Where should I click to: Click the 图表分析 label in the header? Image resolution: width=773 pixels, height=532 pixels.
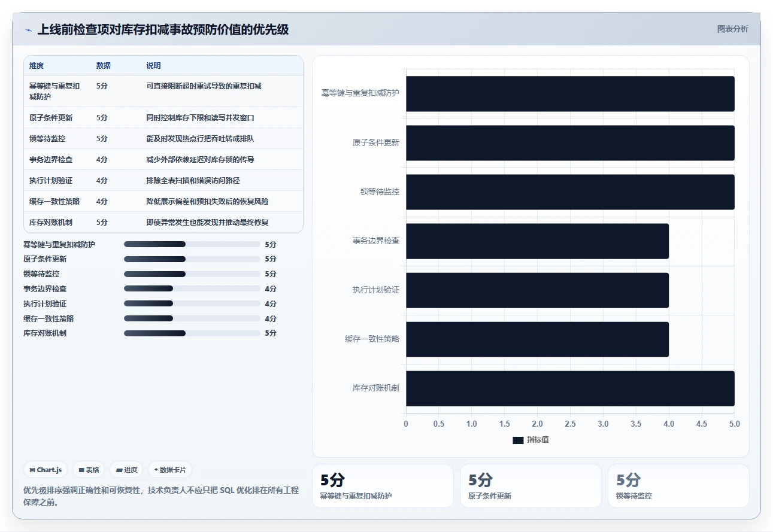point(732,29)
